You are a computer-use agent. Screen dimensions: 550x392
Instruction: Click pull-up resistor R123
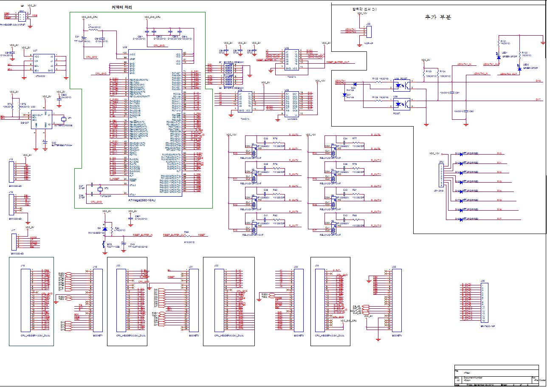coord(423,73)
